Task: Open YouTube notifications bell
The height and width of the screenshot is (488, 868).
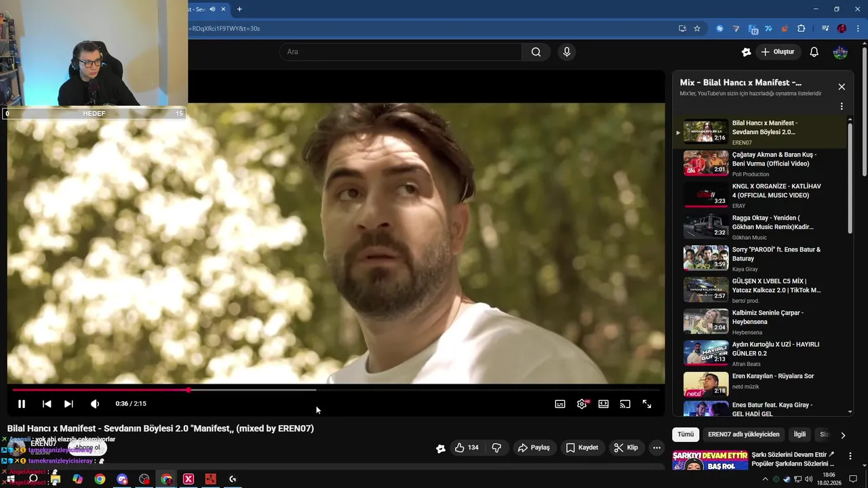Action: 814,52
